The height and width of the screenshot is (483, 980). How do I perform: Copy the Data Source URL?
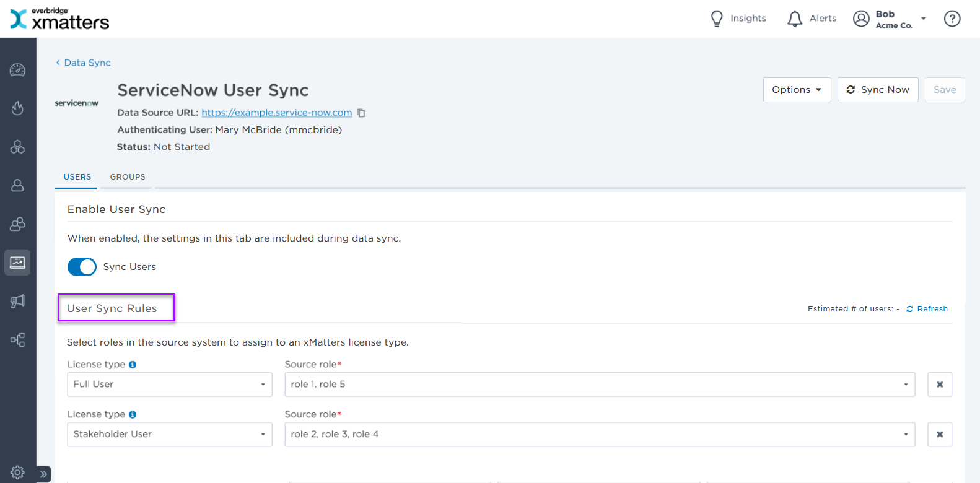(x=361, y=113)
